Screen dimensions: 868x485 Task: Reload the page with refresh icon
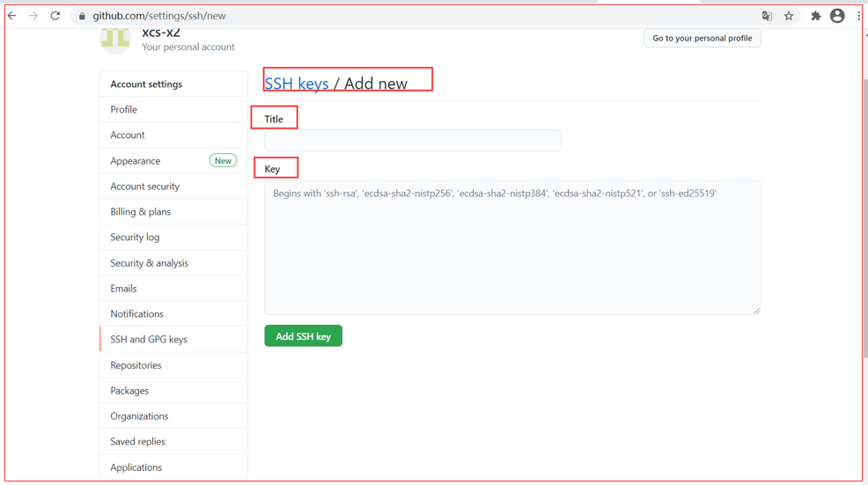[x=55, y=16]
